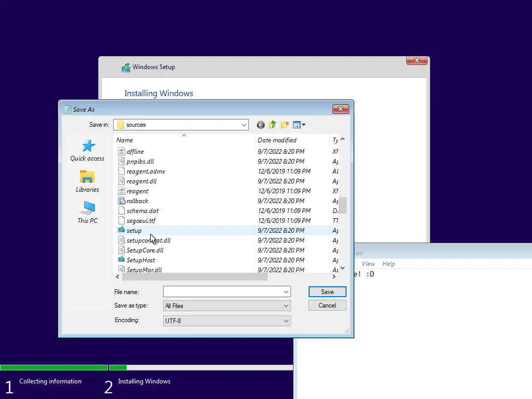Select the segoeui.ttf font file icon
The image size is (532, 399).
(x=122, y=220)
